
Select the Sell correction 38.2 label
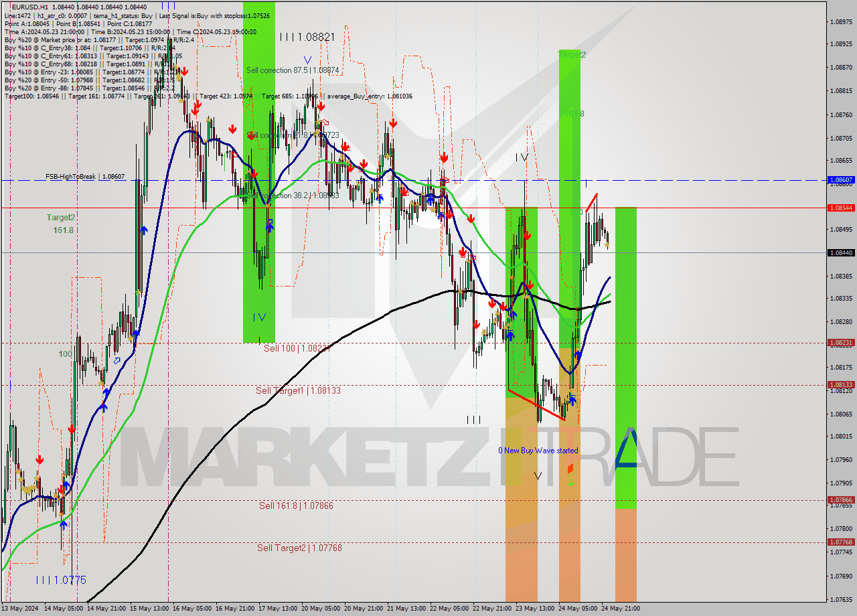click(293, 196)
